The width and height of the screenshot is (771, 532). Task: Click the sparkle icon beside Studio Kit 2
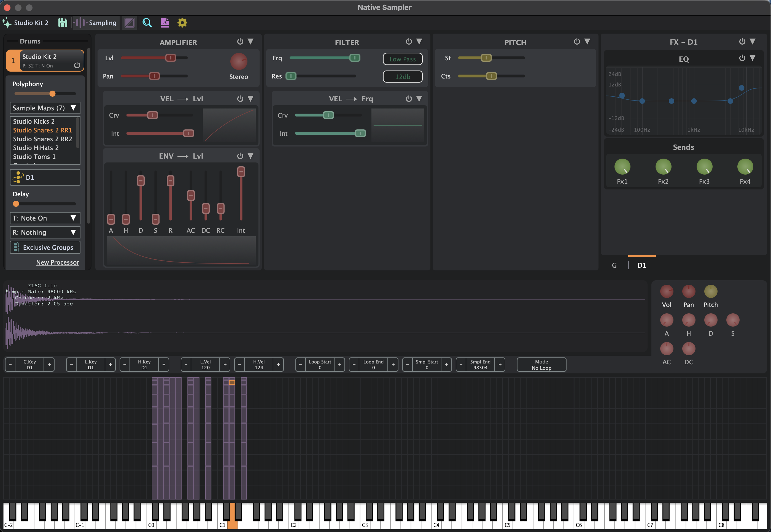tap(7, 23)
